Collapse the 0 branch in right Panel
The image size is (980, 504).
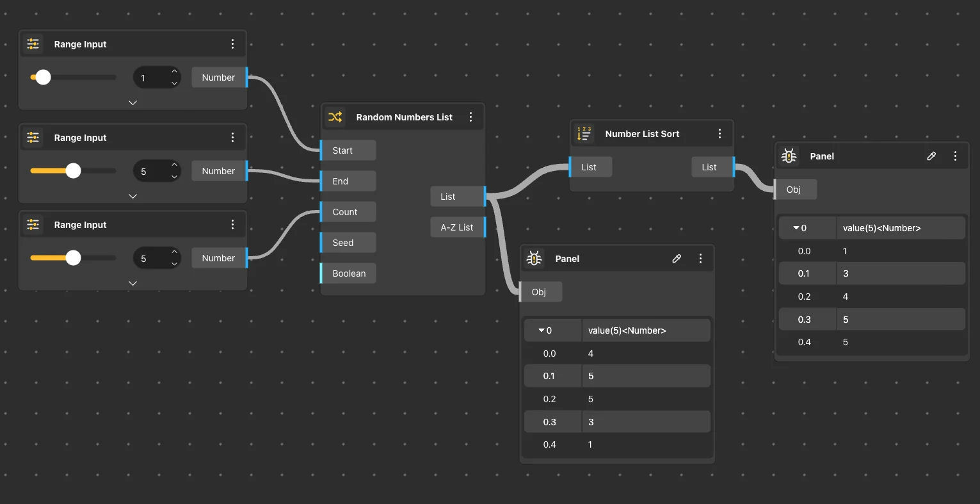click(x=796, y=228)
